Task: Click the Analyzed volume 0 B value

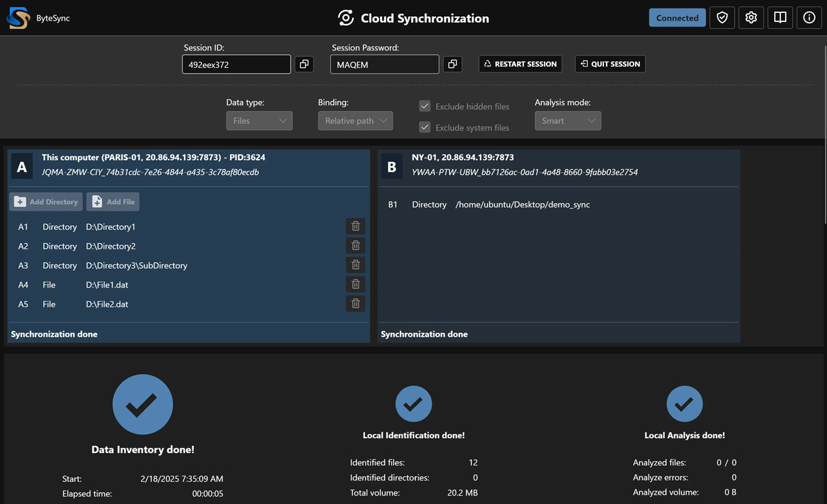Action: 730,492
